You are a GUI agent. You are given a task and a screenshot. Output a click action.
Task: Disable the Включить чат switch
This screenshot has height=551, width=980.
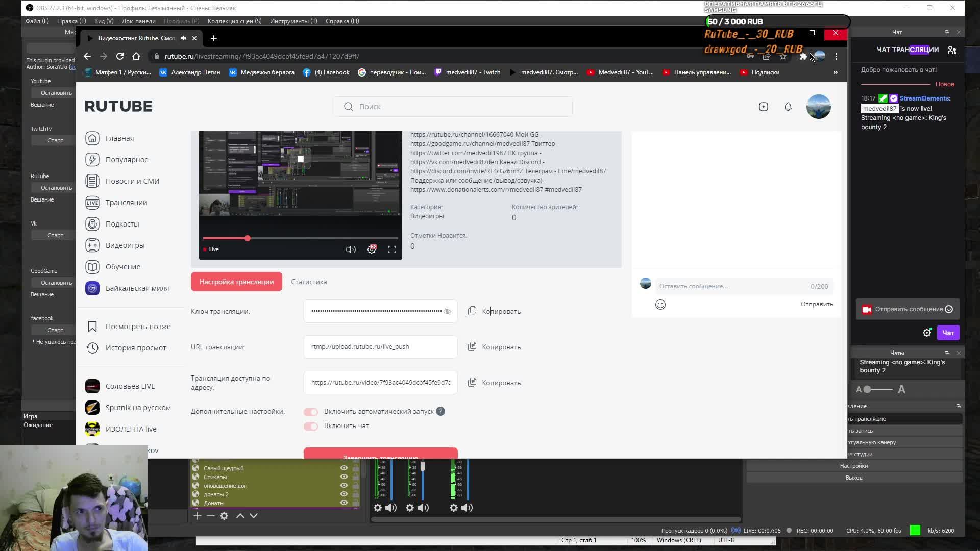pos(310,426)
